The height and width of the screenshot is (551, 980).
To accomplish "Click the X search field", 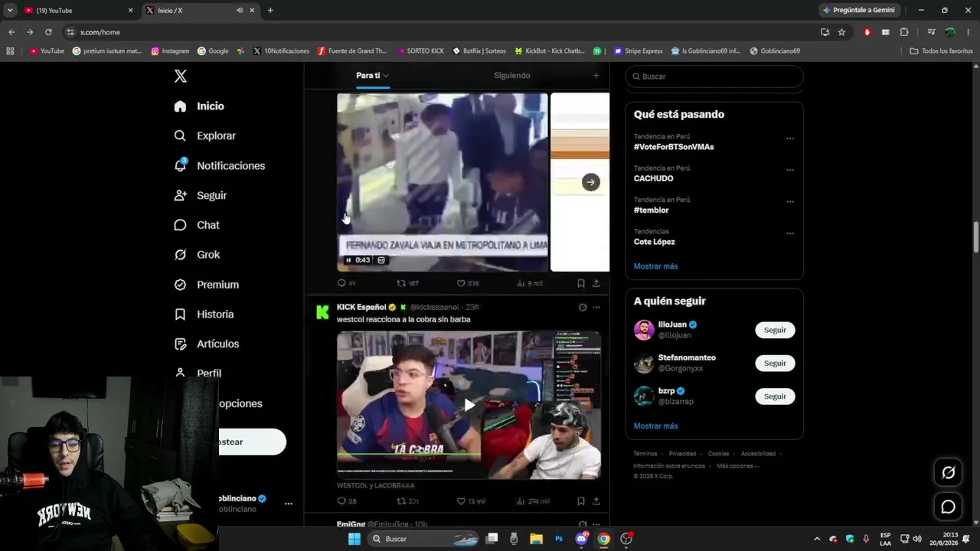I will (x=714, y=77).
